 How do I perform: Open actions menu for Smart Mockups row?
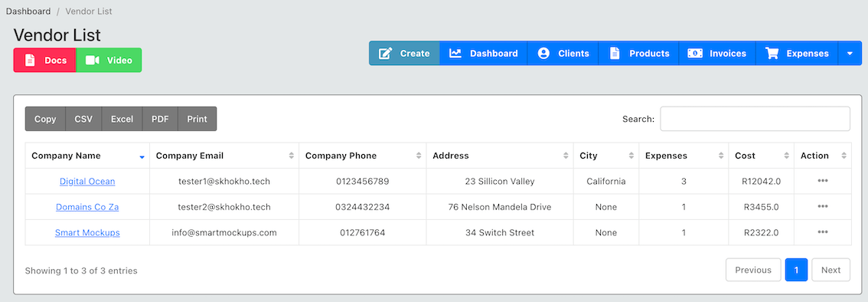(x=823, y=231)
